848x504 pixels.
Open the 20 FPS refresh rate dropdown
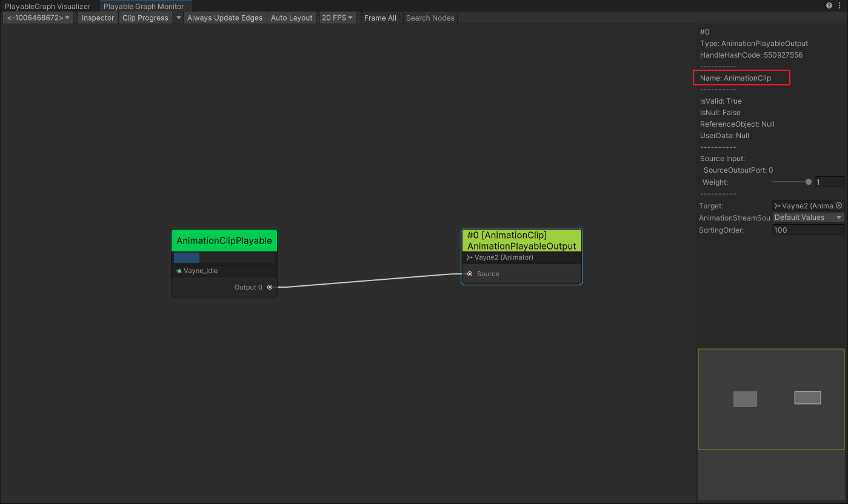click(x=337, y=18)
